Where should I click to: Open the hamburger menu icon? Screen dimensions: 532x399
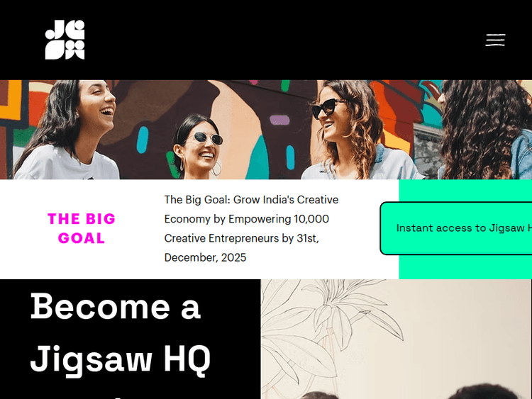495,40
